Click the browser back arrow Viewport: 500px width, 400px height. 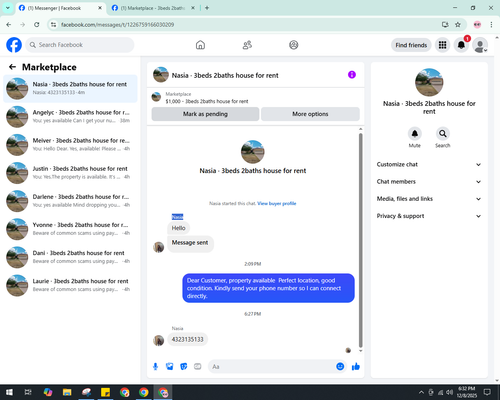click(x=9, y=25)
